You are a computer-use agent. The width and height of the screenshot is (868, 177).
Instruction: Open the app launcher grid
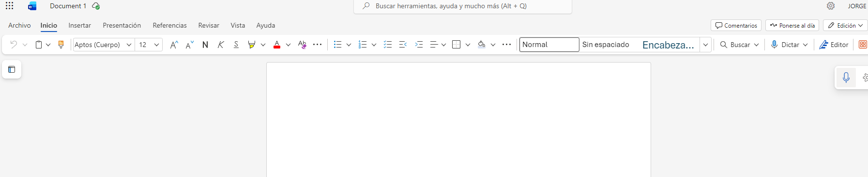(10, 6)
